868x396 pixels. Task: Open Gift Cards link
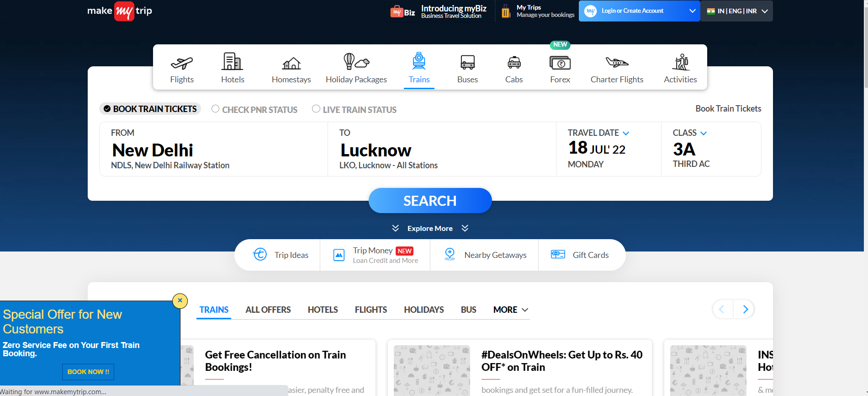[580, 255]
